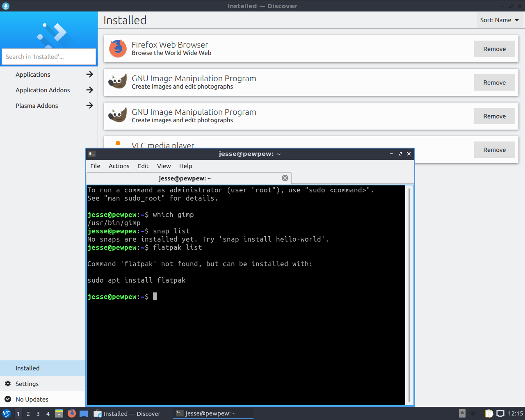The image size is (525, 420).
Task: Open the Firefox Web Browser entry title
Action: 170,45
